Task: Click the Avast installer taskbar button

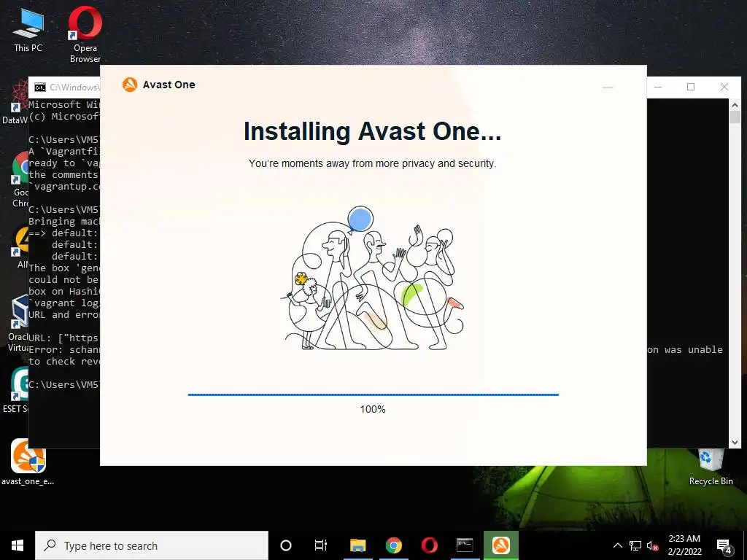Action: pyautogui.click(x=500, y=545)
